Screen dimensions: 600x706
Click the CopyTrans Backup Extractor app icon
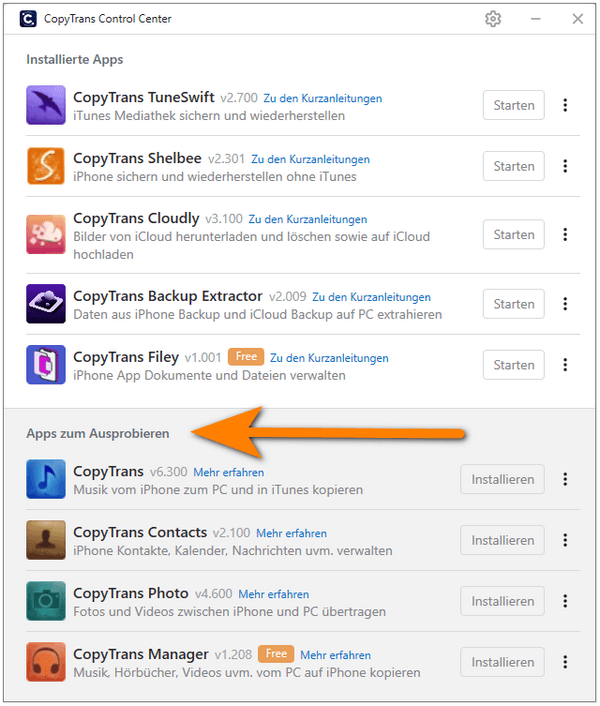[x=45, y=304]
